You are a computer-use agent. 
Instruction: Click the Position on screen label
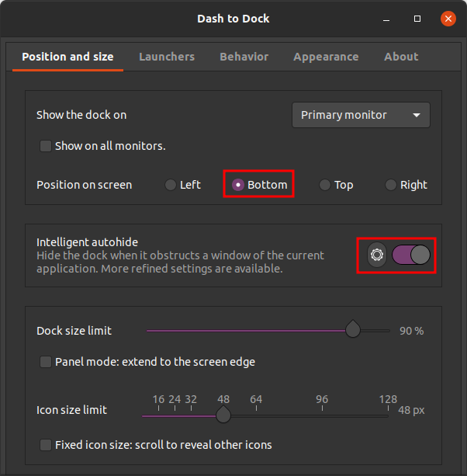tap(85, 185)
